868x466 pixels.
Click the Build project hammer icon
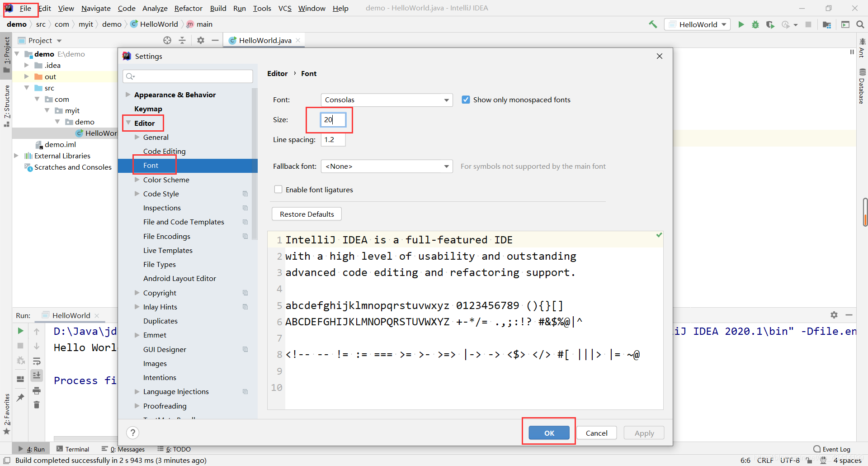[653, 24]
